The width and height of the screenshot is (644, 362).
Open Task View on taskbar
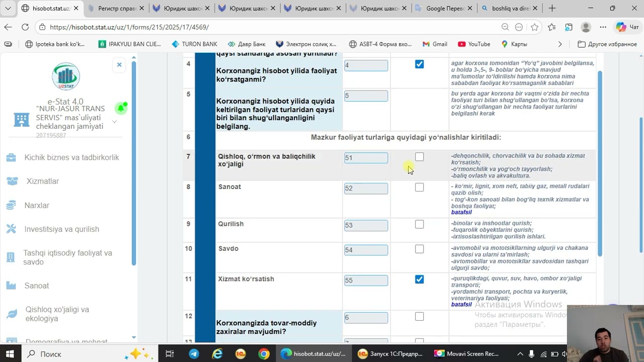(x=170, y=354)
